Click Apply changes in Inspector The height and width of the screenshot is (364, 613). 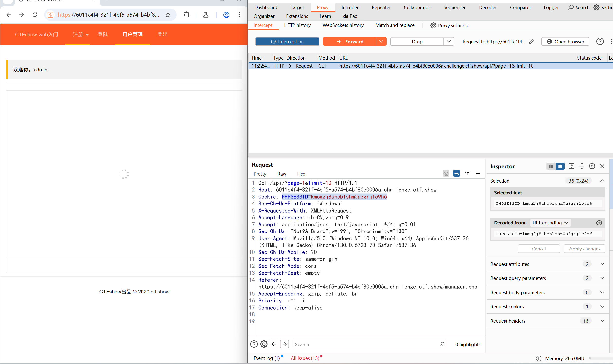[584, 249]
